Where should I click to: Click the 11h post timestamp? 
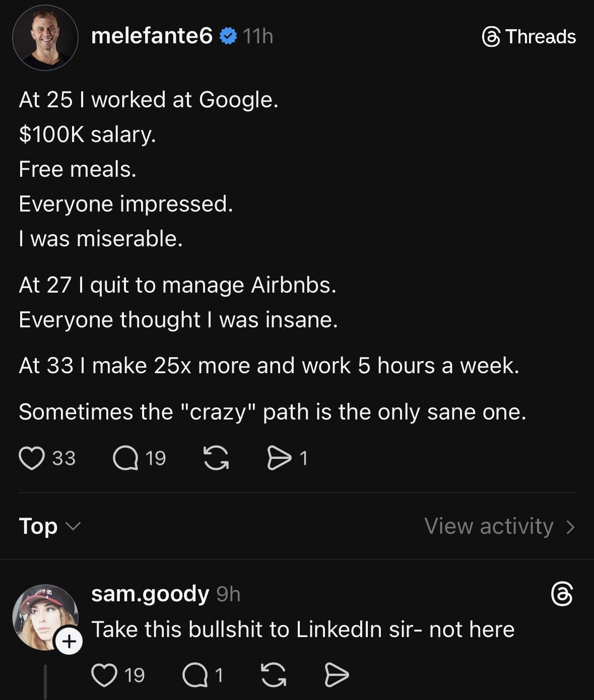(x=258, y=36)
